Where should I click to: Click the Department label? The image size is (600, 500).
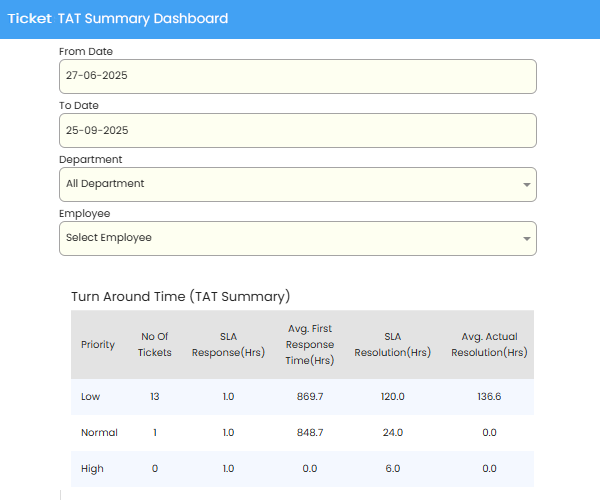[x=91, y=160]
